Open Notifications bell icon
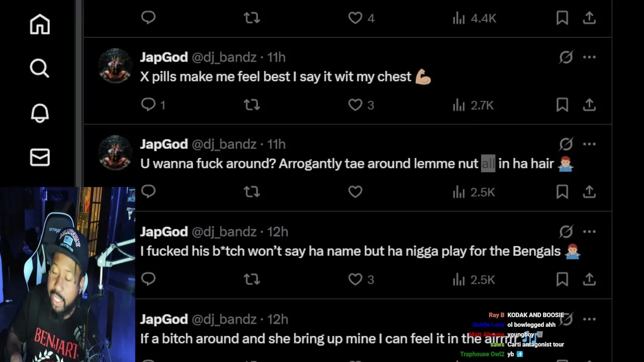 click(40, 113)
